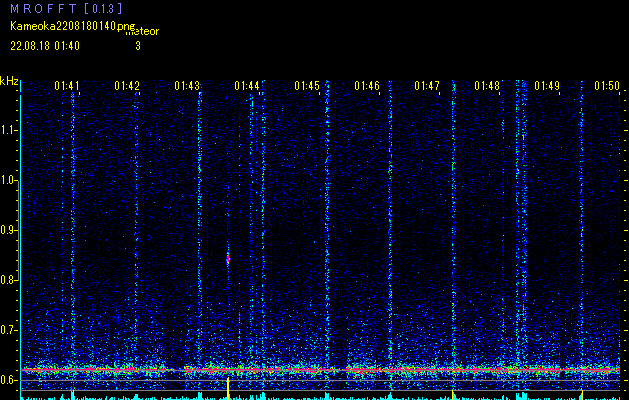Click the 01:50 time marker
The image size is (629, 400).
607,86
